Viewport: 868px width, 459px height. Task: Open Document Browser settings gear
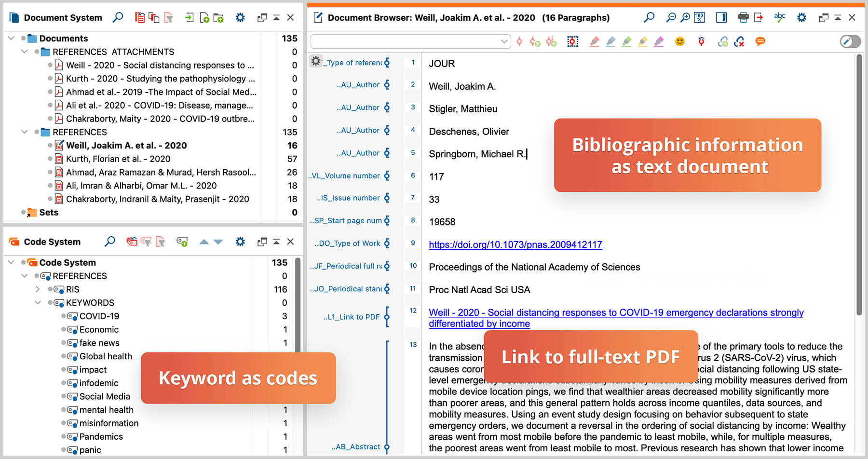(x=801, y=17)
